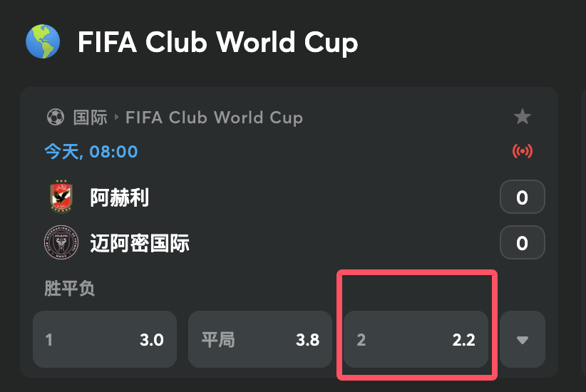
Task: Click the 胜平负 market label
Action: [x=70, y=289]
